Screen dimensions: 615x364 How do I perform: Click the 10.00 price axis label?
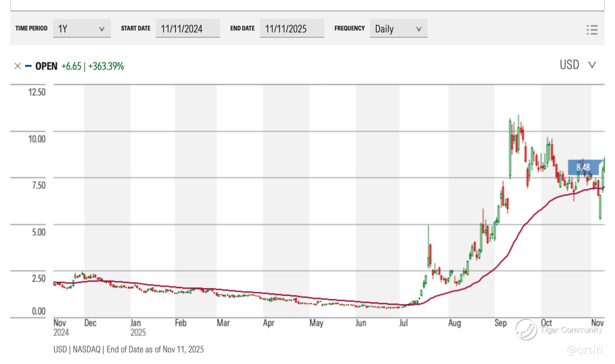click(x=37, y=139)
